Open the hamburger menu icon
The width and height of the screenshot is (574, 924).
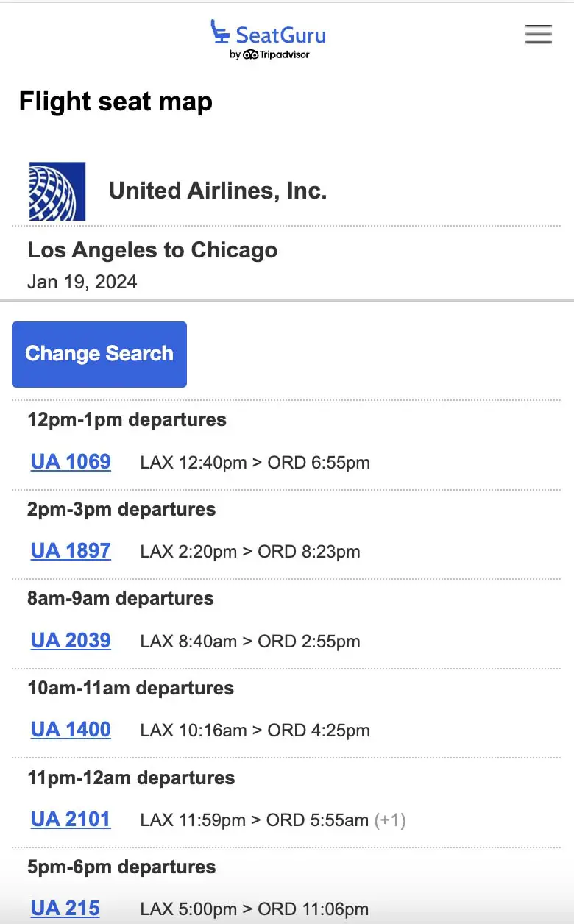(x=538, y=34)
